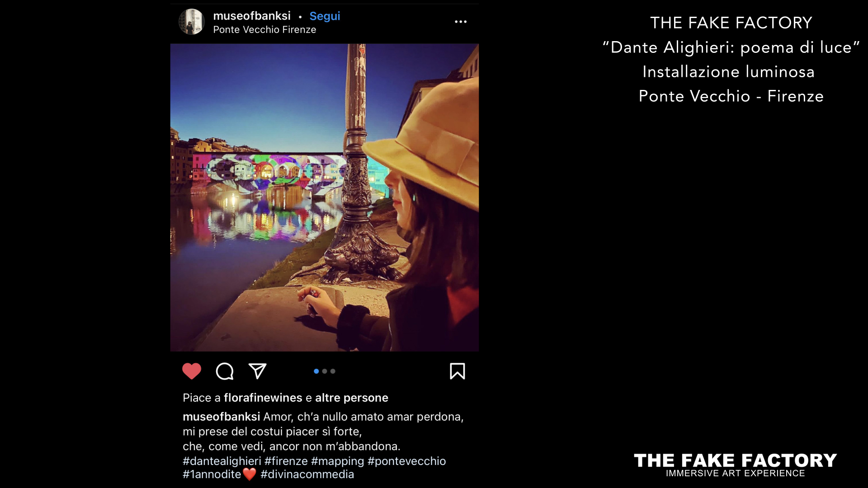Jump to second carousel dot
Image resolution: width=868 pixels, height=488 pixels.
[325, 371]
